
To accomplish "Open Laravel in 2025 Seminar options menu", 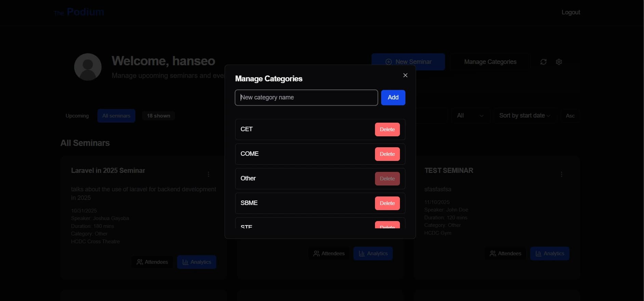I will [208, 174].
